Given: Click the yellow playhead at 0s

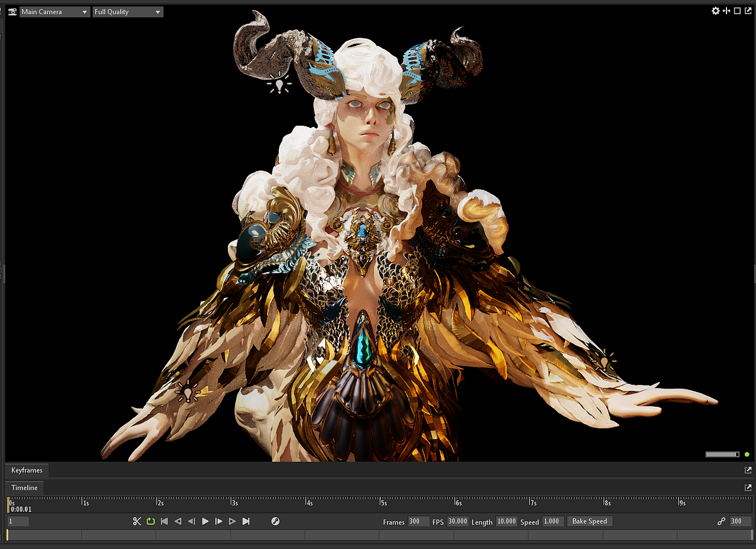Looking at the screenshot, I should [x=8, y=505].
